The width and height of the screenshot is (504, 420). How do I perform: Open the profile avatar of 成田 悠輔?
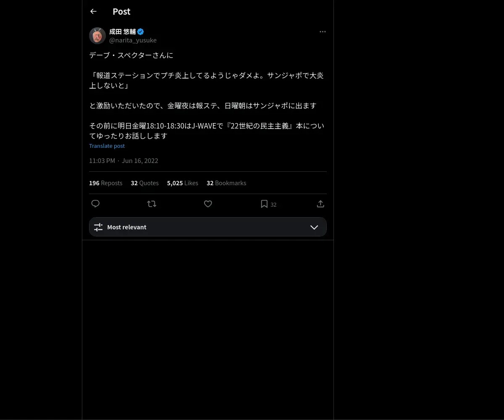(97, 36)
